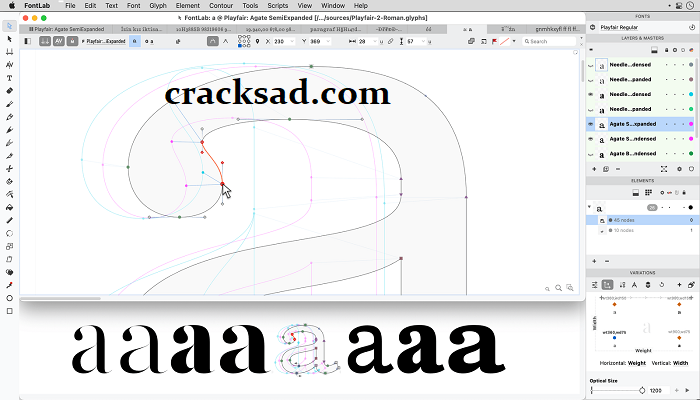Select the Ellipse tool

pos(9,298)
